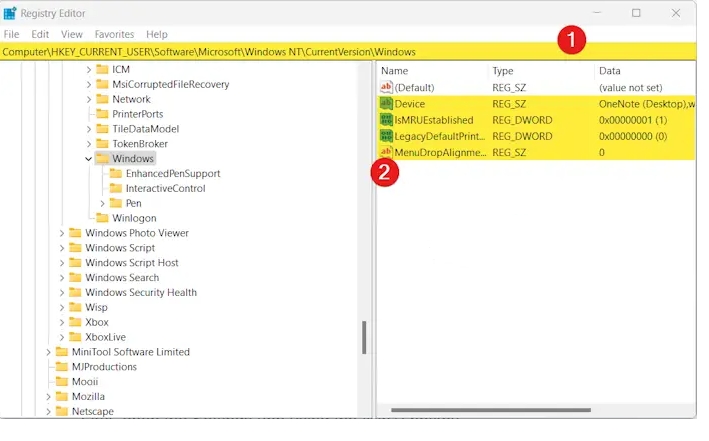Expand the Windows Script key
Image resolution: width=709 pixels, height=441 pixels.
[61, 248]
